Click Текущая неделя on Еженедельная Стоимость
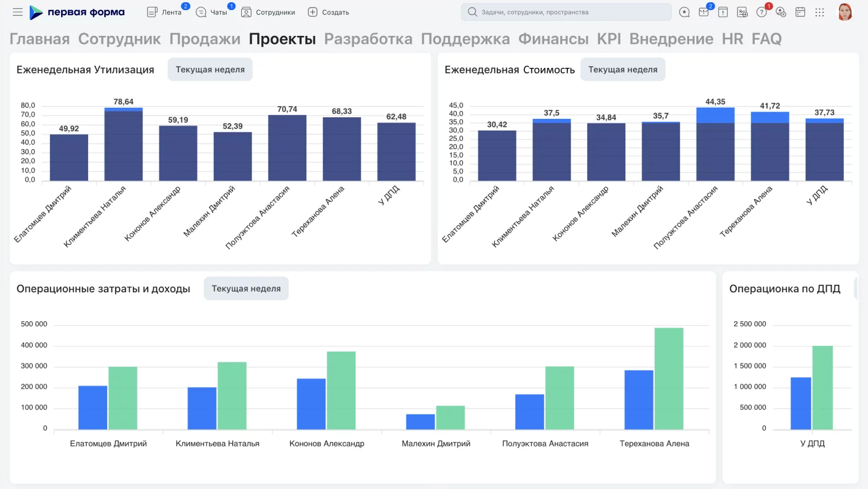This screenshot has height=489, width=868. tap(622, 69)
